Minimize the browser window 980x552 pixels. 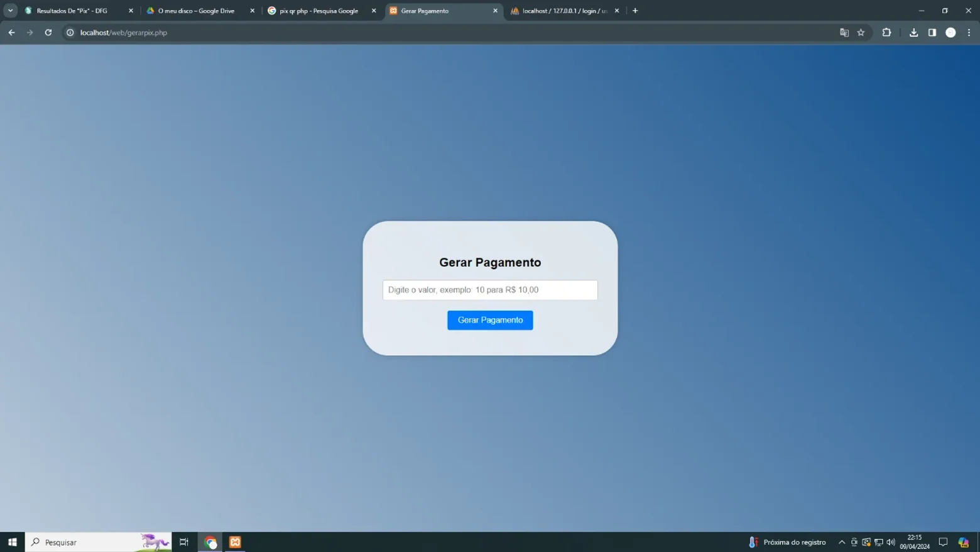tap(922, 11)
